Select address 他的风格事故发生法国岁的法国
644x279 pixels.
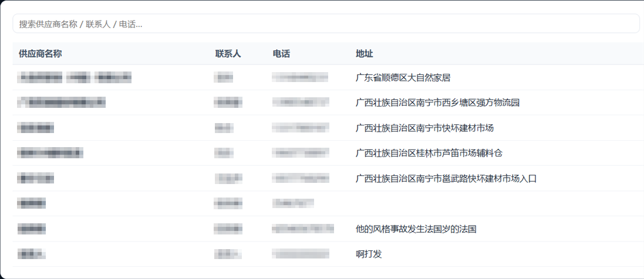416,229
